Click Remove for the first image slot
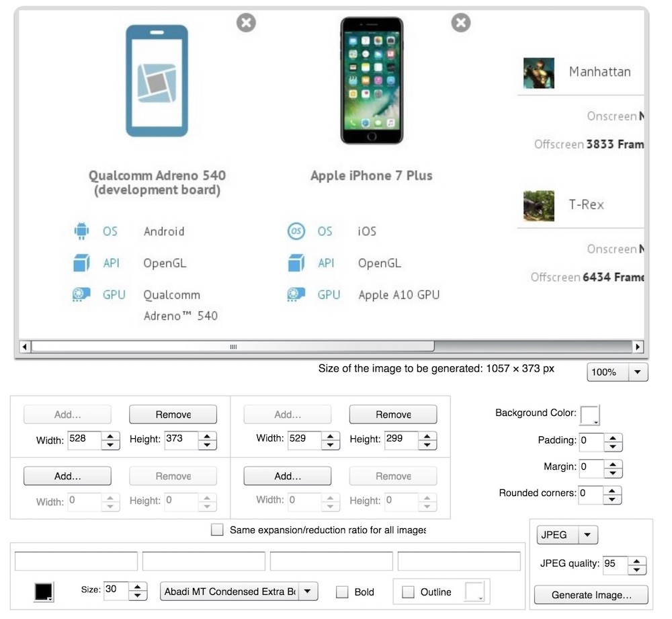Screen dimensions: 672x619 click(x=173, y=415)
